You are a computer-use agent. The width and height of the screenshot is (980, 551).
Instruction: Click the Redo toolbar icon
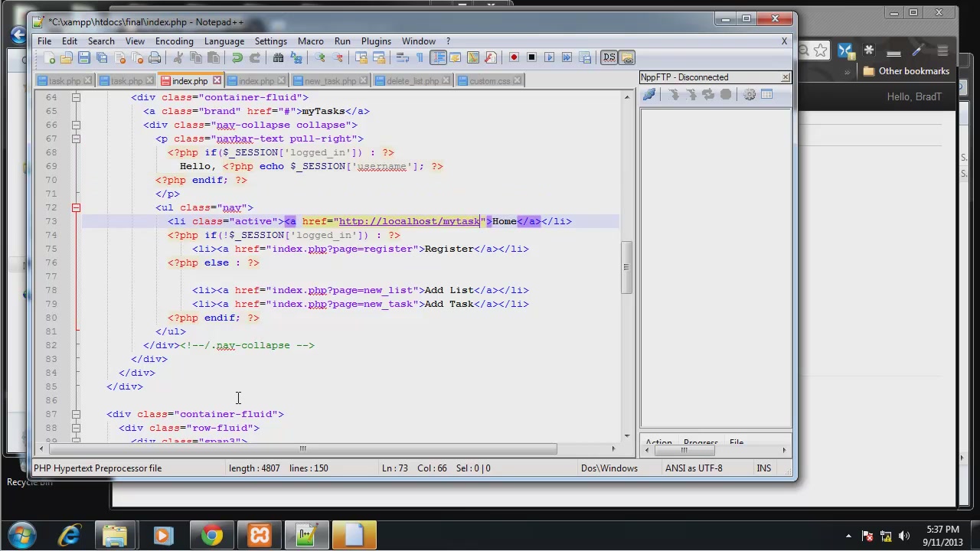pyautogui.click(x=255, y=57)
